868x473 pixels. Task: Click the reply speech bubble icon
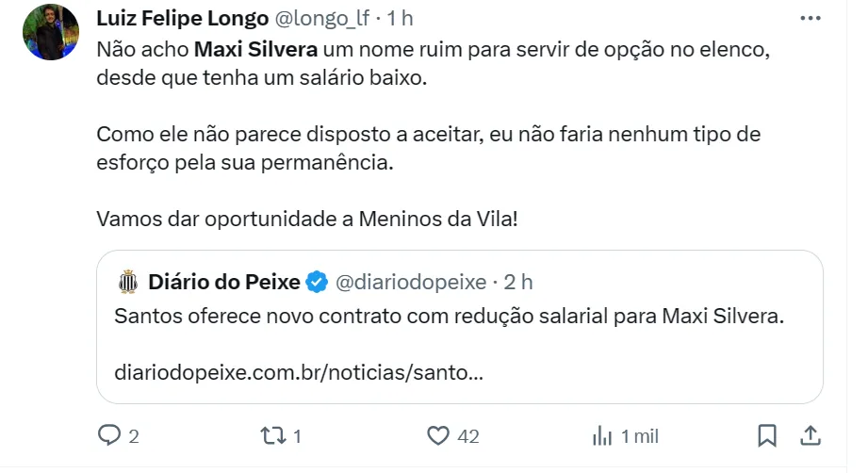(110, 435)
